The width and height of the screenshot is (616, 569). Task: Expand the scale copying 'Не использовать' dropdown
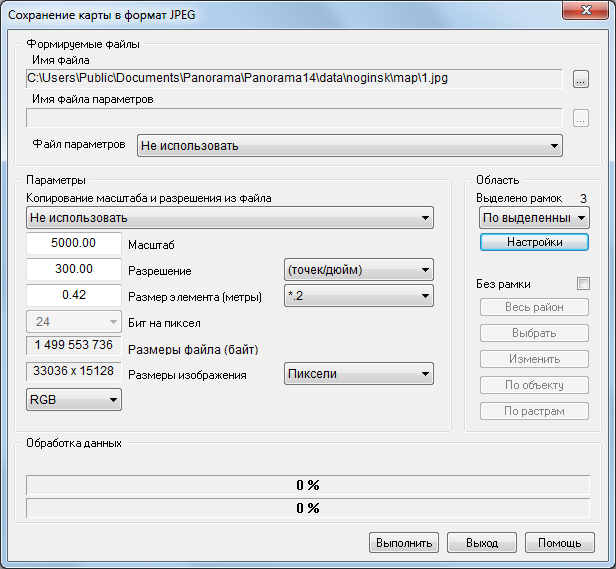230,217
